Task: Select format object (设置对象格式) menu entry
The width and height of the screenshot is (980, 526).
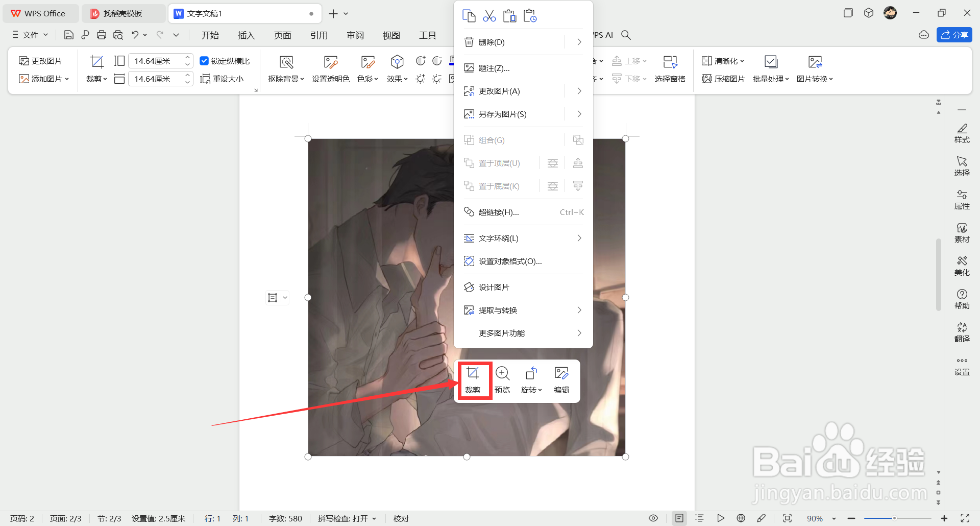Action: coord(523,261)
